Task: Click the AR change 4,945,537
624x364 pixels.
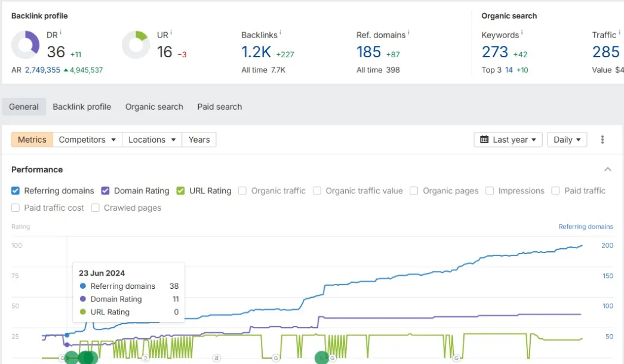Action: pos(83,70)
